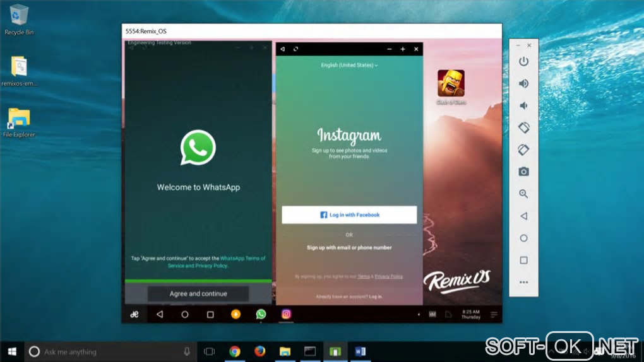The width and height of the screenshot is (644, 362).
Task: Click Remix OS clock showing Thursday
Action: pyautogui.click(x=470, y=315)
